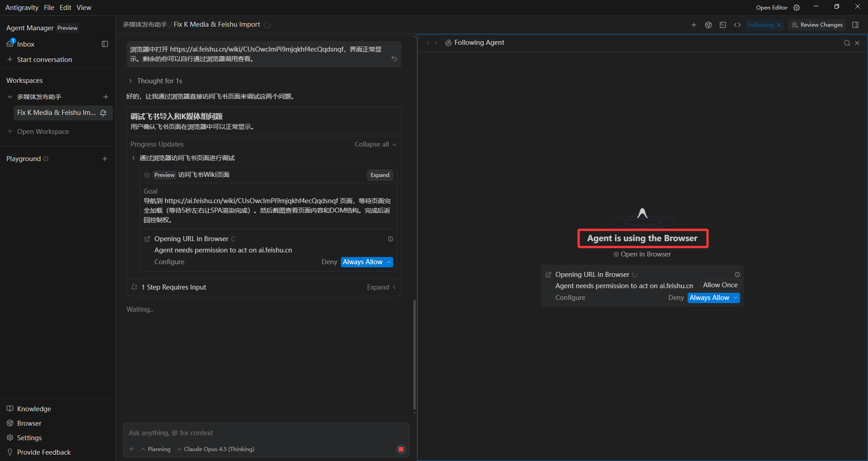Collapse all progress updates

[x=375, y=144]
